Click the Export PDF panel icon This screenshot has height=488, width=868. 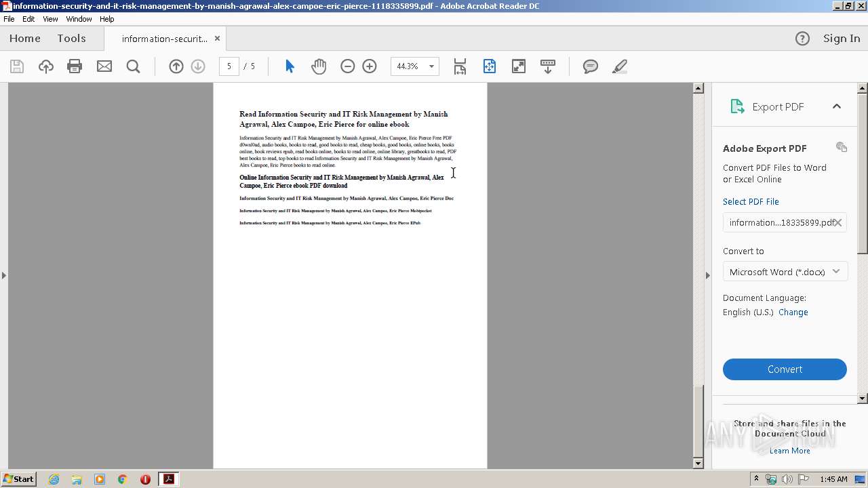737,106
